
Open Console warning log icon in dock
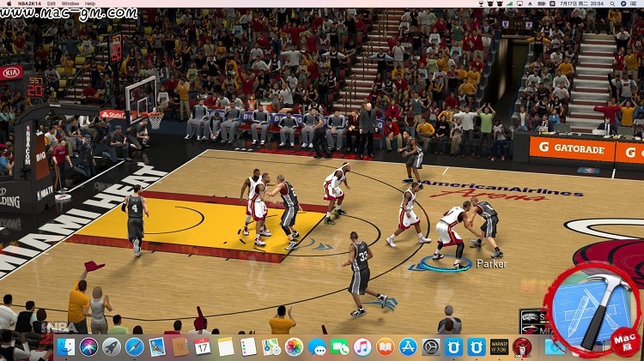[499, 347]
